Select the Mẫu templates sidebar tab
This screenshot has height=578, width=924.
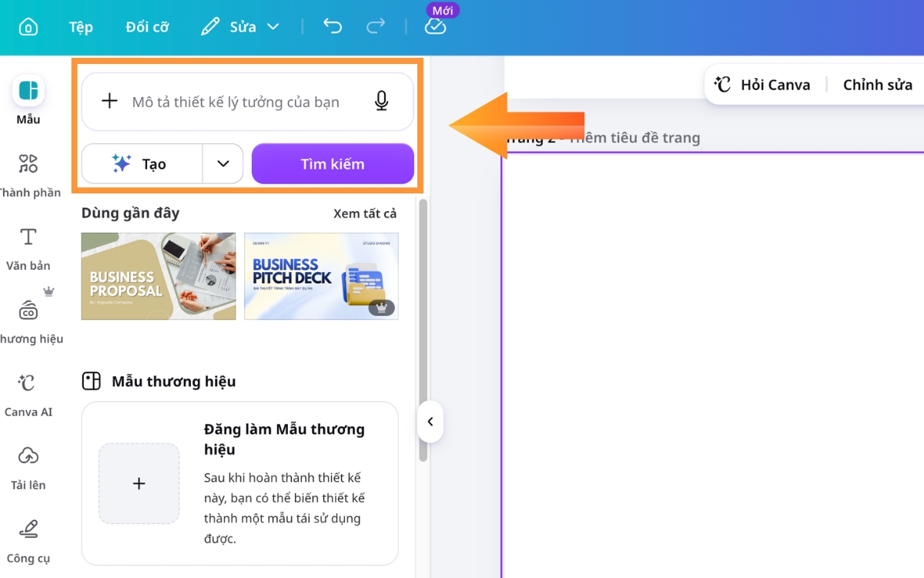[x=28, y=100]
